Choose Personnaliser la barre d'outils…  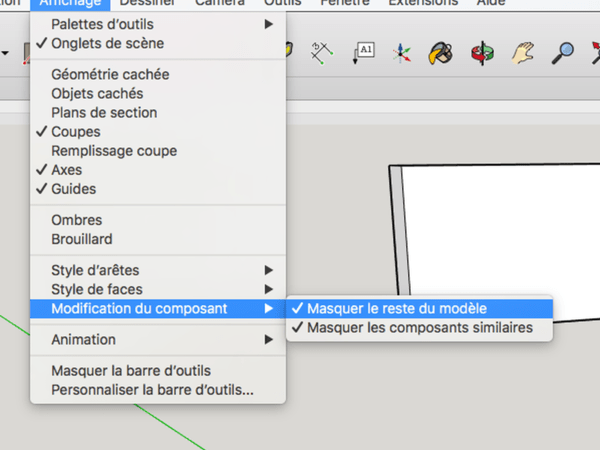coord(152,390)
